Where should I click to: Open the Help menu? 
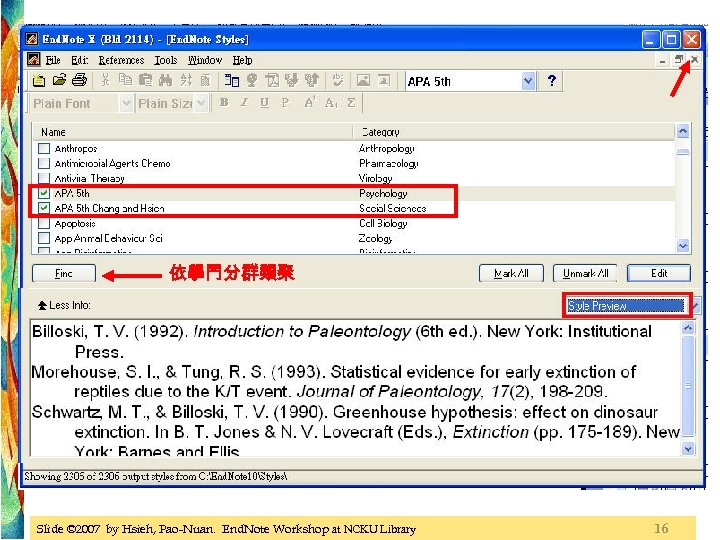tap(242, 60)
